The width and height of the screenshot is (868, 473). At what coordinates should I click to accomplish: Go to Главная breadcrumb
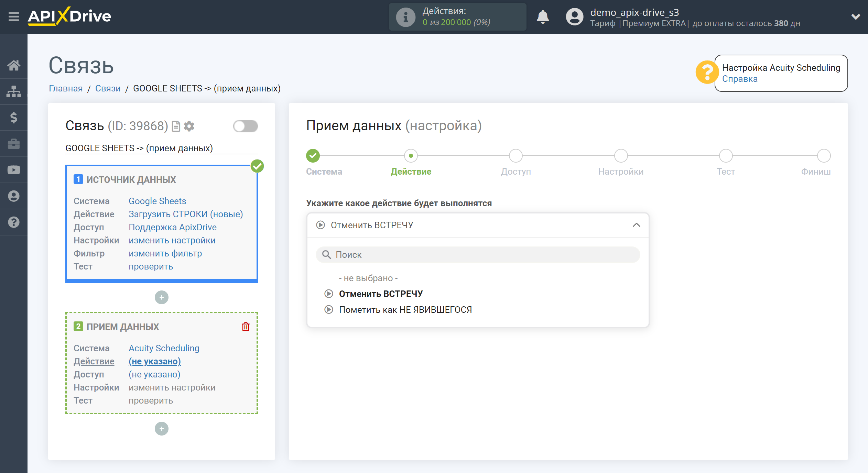click(x=66, y=88)
